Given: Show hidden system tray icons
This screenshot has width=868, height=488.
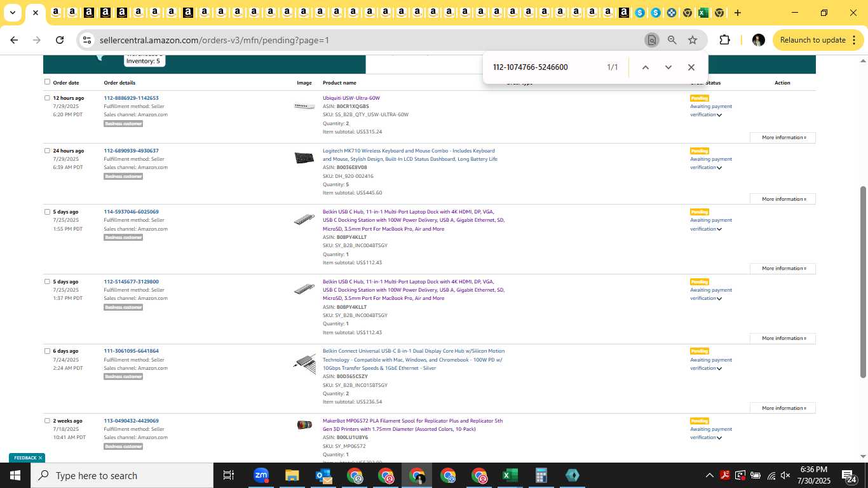Looking at the screenshot, I should click(x=709, y=475).
